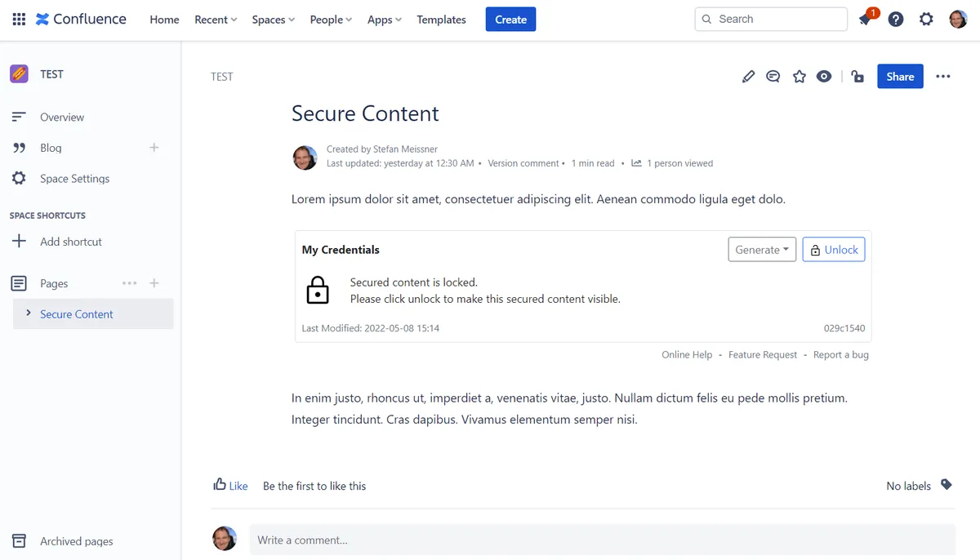This screenshot has width=980, height=560.
Task: Open Pages options ellipsis in sidebar
Action: (x=129, y=283)
